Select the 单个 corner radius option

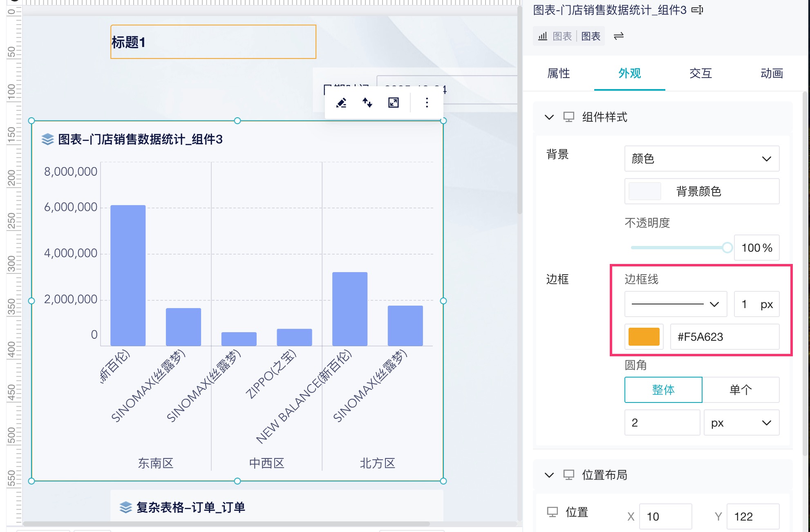740,390
